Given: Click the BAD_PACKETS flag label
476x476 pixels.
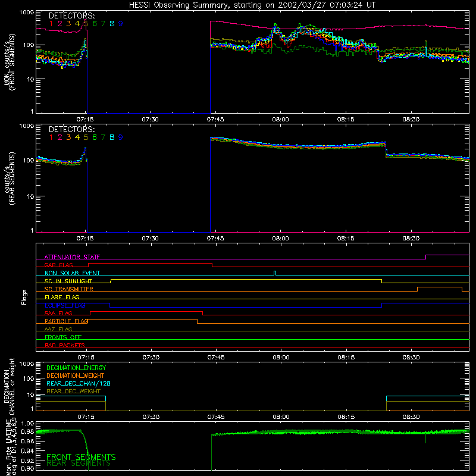Looking at the screenshot, I should 65,345.
